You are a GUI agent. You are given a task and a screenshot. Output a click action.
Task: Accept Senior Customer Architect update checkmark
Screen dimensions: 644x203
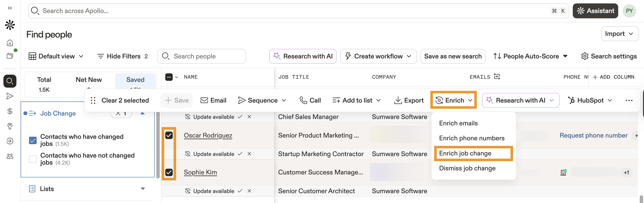pyautogui.click(x=240, y=191)
